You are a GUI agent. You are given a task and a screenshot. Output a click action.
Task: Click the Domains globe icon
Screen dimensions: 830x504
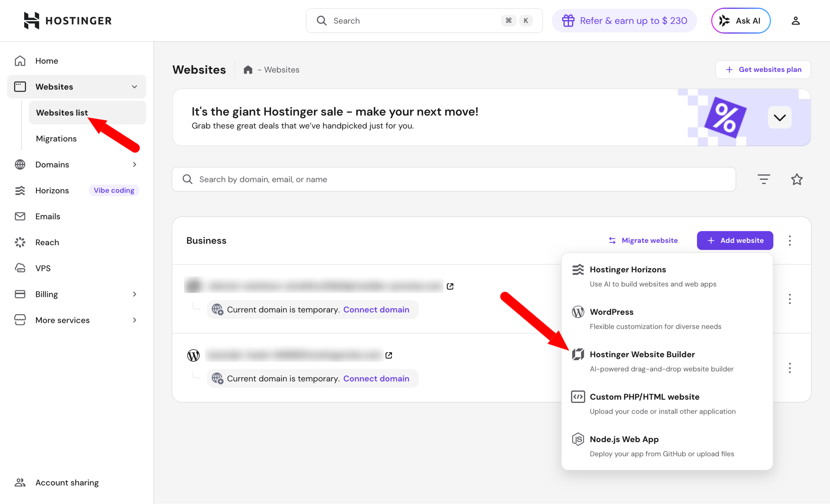tap(20, 165)
